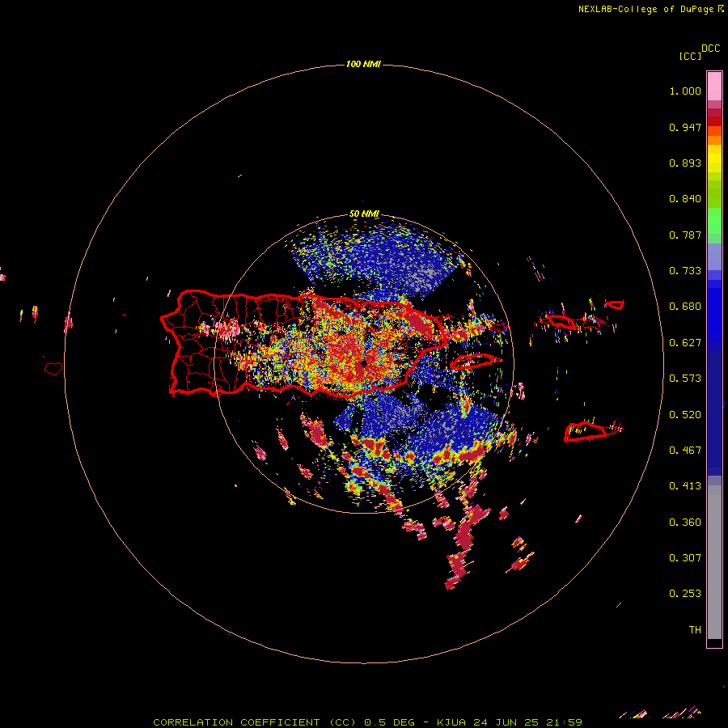Click the NEXLAB-College of DuPage credit text
Screen dimensions: 728x728
[x=645, y=9]
